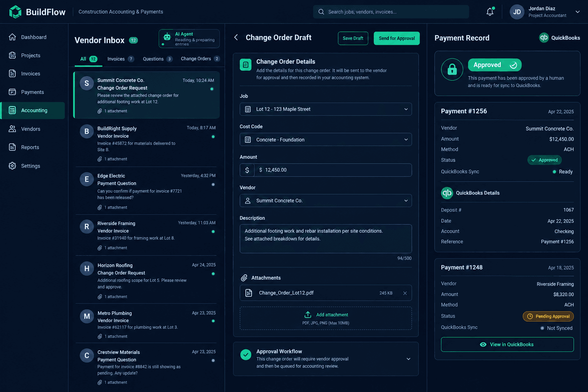Click the Settings gear icon
Image resolution: width=588 pixels, height=392 pixels.
pyautogui.click(x=12, y=166)
